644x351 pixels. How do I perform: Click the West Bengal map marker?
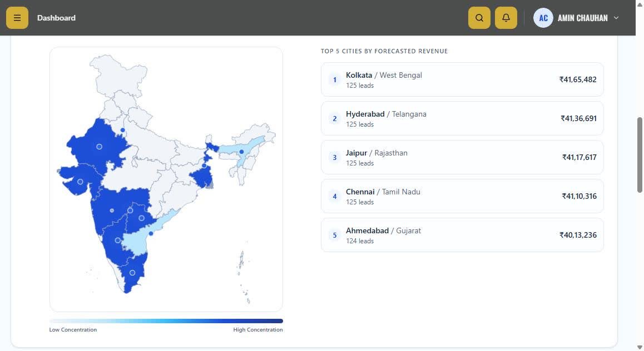[x=204, y=166]
